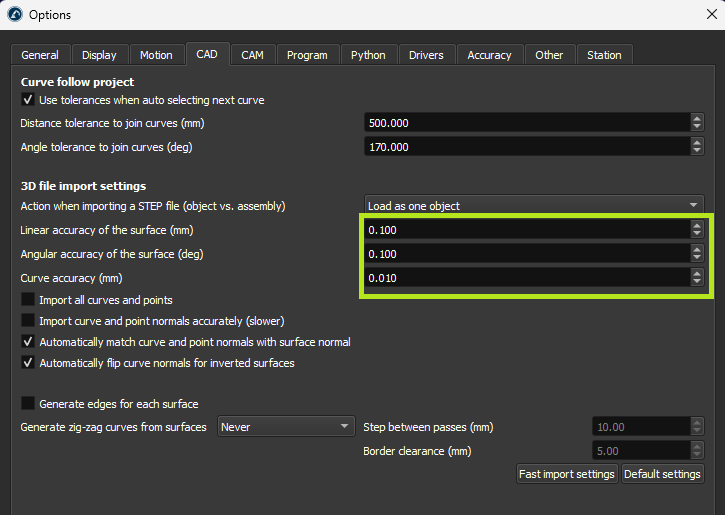Click the Step between passes (mm) label
The width and height of the screenshot is (725, 515).
click(428, 427)
